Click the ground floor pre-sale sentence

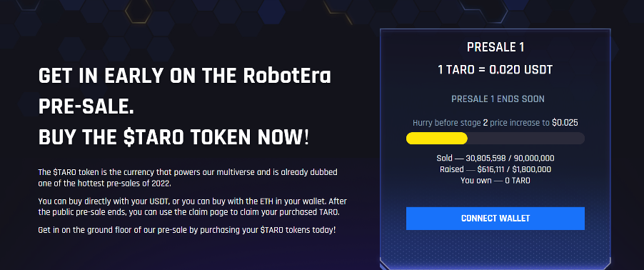187,230
